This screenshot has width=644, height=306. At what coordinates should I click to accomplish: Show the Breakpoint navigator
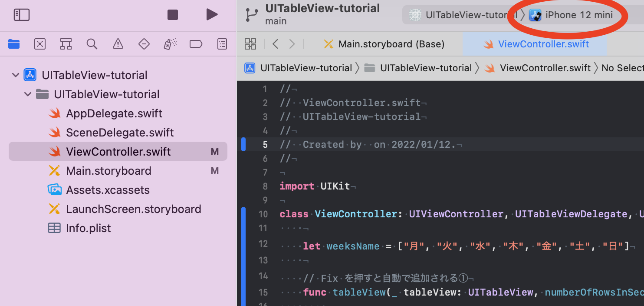pos(196,44)
